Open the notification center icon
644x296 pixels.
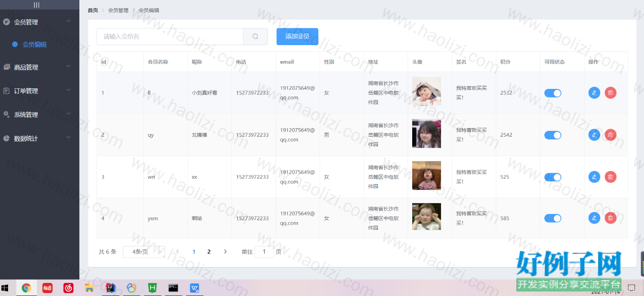click(631, 287)
